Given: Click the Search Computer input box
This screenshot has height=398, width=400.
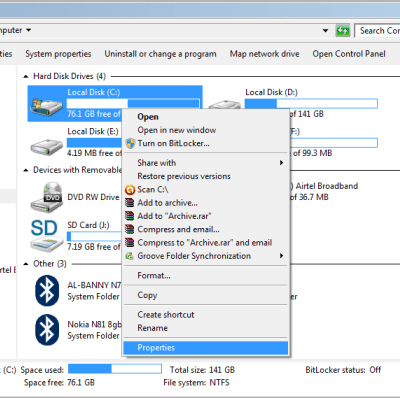Looking at the screenshot, I should click(x=377, y=31).
